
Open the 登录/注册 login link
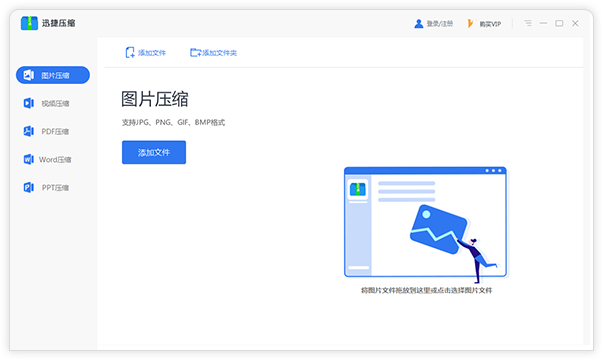click(440, 24)
